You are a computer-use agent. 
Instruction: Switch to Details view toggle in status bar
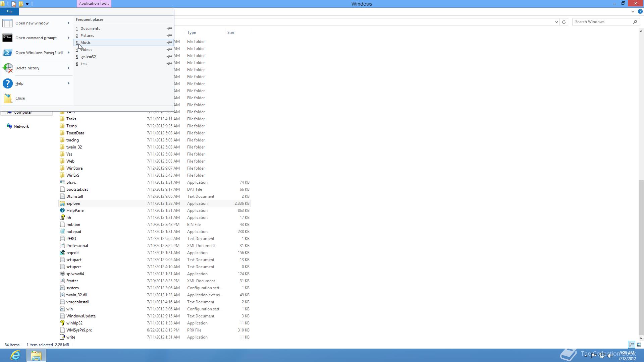pyautogui.click(x=632, y=345)
